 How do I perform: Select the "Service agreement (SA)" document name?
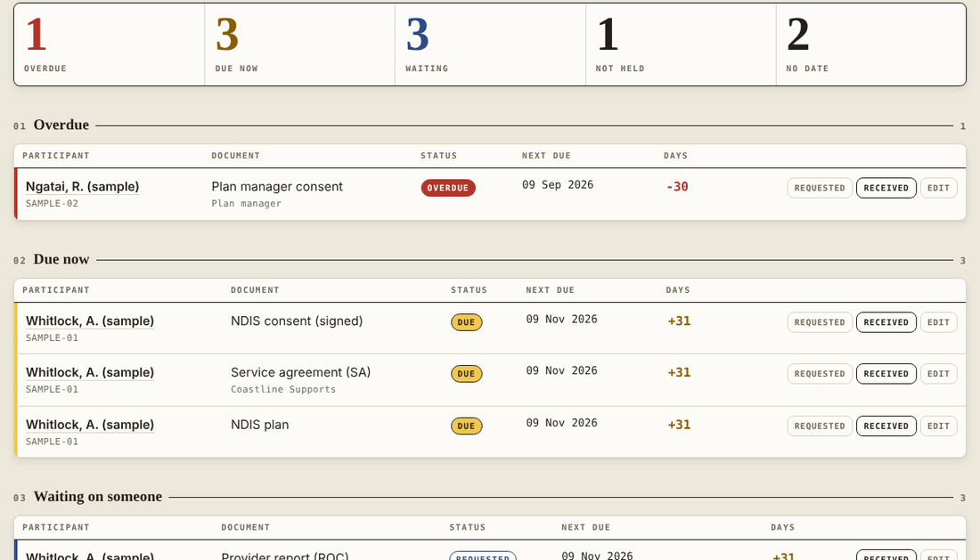(x=300, y=372)
